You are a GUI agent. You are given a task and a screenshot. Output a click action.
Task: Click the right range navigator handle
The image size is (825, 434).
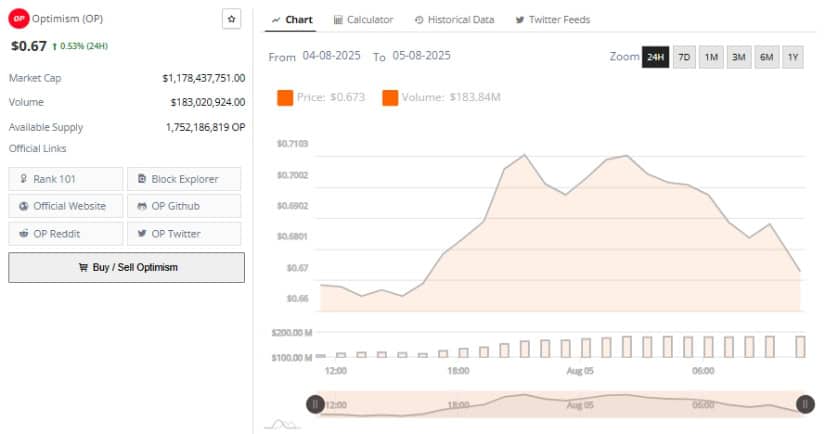tap(806, 405)
